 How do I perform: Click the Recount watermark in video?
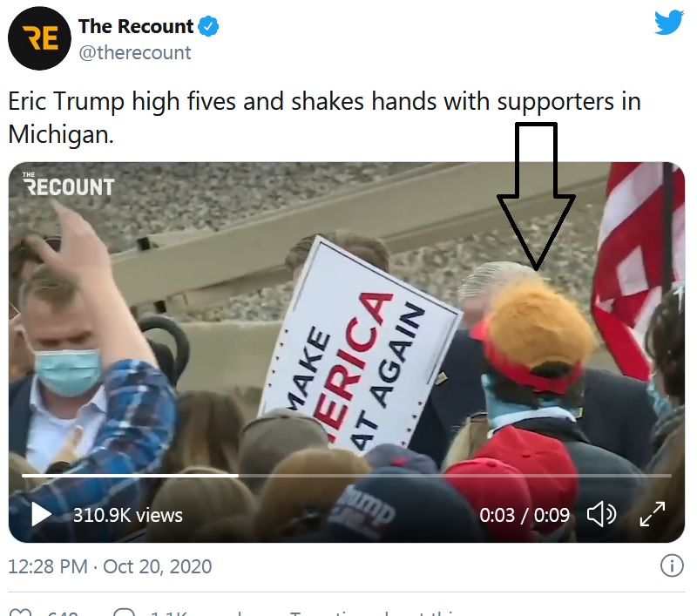[69, 184]
